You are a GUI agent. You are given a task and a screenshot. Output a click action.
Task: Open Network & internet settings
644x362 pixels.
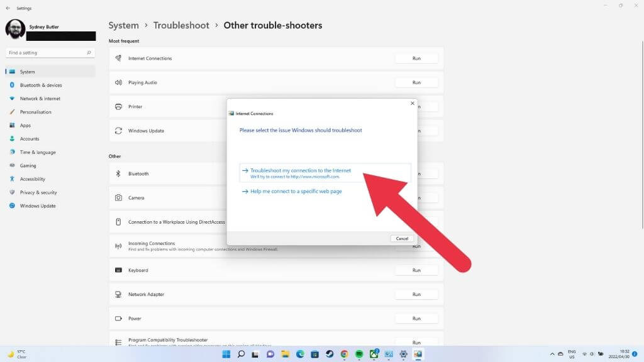(x=50, y=99)
